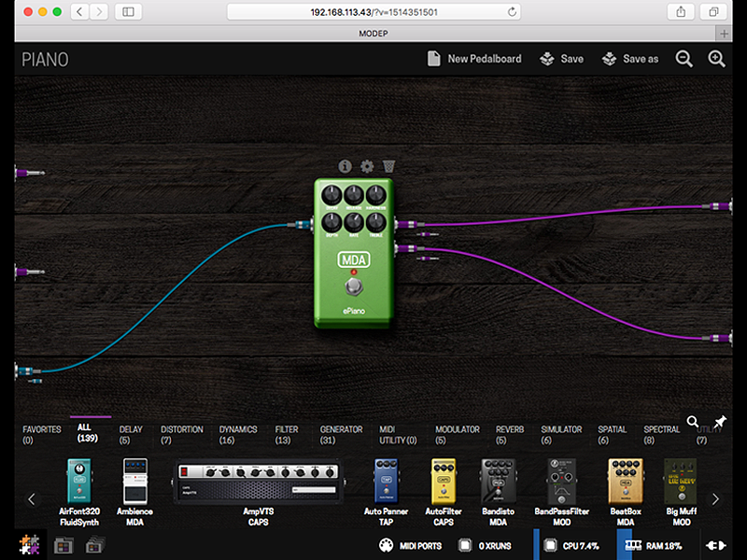Open the Modulator plugin category tab
Viewport: 747px width, 560px height.
457,435
